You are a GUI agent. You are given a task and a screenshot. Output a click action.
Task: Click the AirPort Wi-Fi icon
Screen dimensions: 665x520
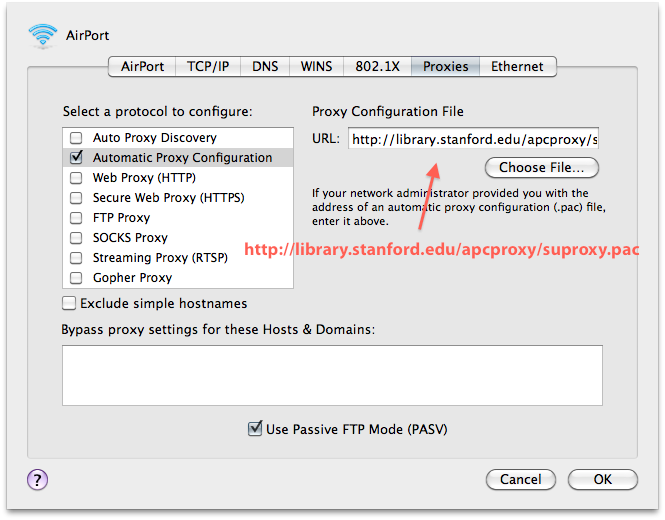click(42, 36)
